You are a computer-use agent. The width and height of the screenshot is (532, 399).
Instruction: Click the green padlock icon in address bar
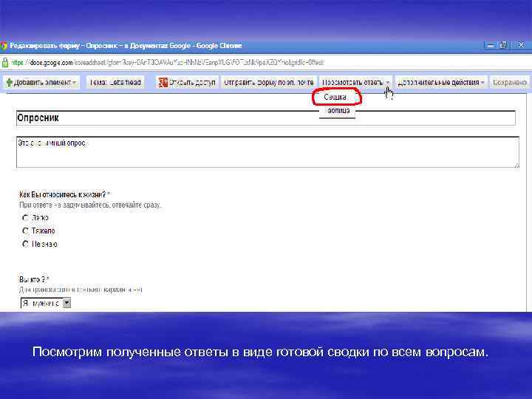pyautogui.click(x=4, y=62)
